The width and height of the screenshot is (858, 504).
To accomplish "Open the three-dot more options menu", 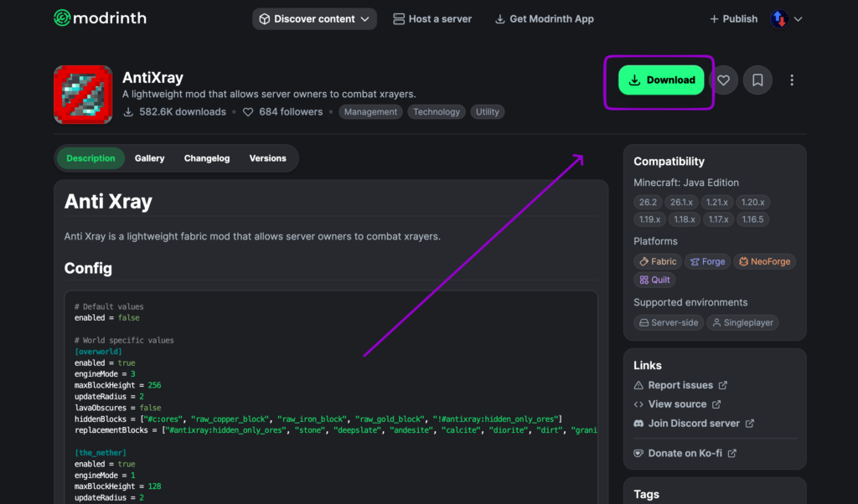I will tap(792, 80).
